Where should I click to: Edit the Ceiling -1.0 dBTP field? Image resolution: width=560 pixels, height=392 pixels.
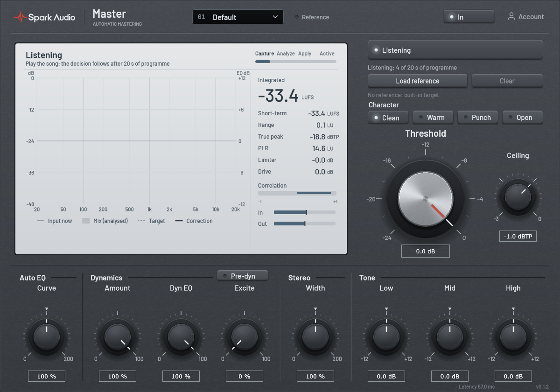point(518,237)
